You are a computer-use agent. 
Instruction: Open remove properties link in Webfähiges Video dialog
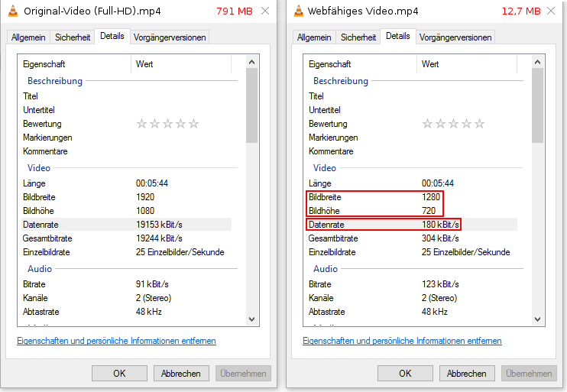[x=402, y=341]
